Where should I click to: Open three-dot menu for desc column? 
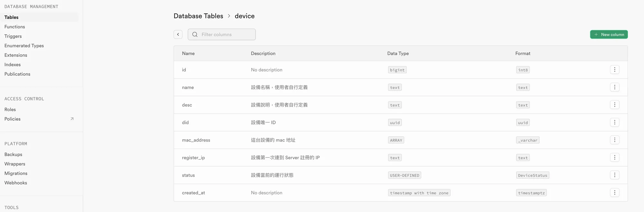coord(614,105)
